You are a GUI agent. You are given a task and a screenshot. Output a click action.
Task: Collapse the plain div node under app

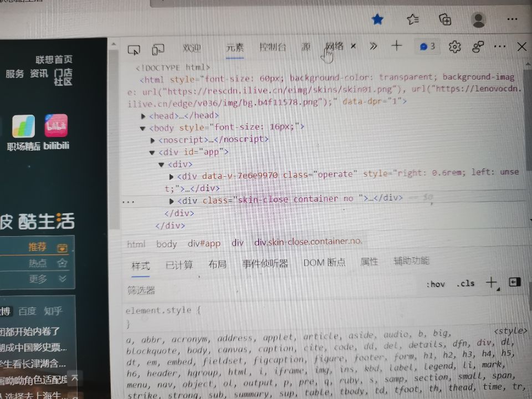pyautogui.click(x=161, y=165)
